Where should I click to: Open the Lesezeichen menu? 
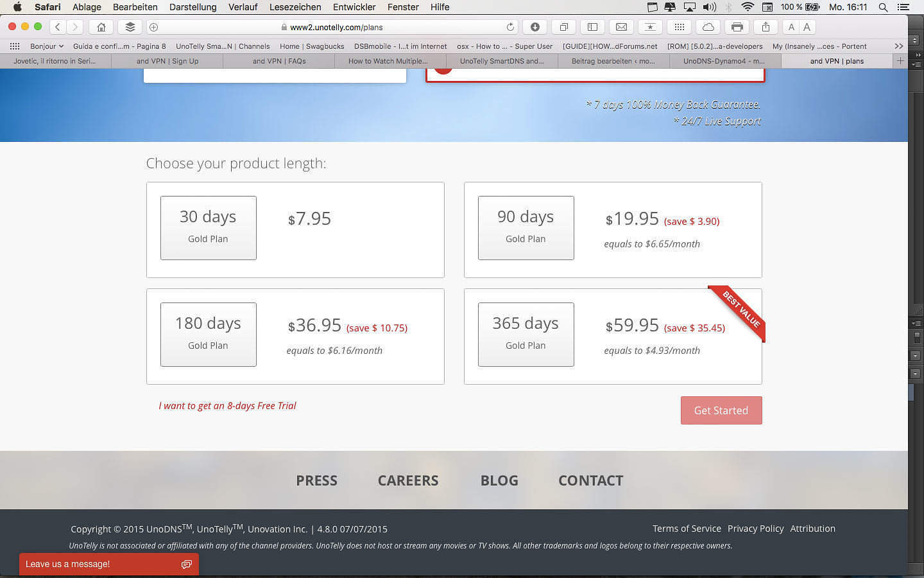pyautogui.click(x=295, y=7)
